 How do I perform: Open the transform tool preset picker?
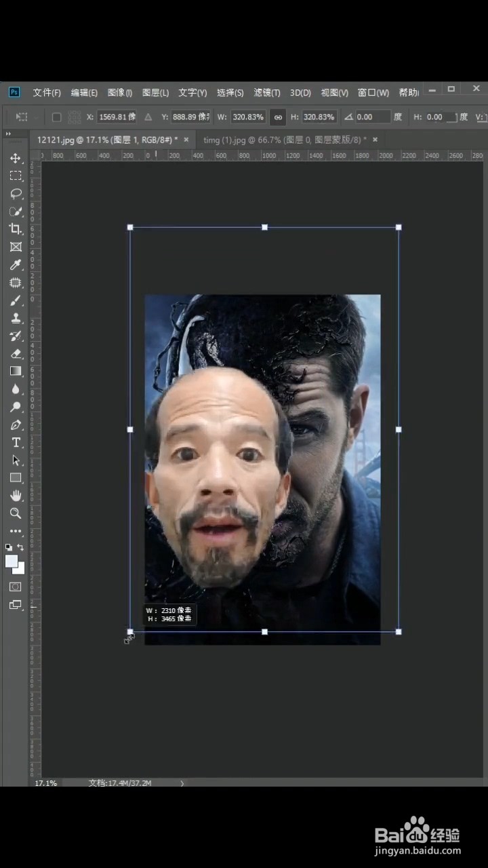click(x=25, y=117)
